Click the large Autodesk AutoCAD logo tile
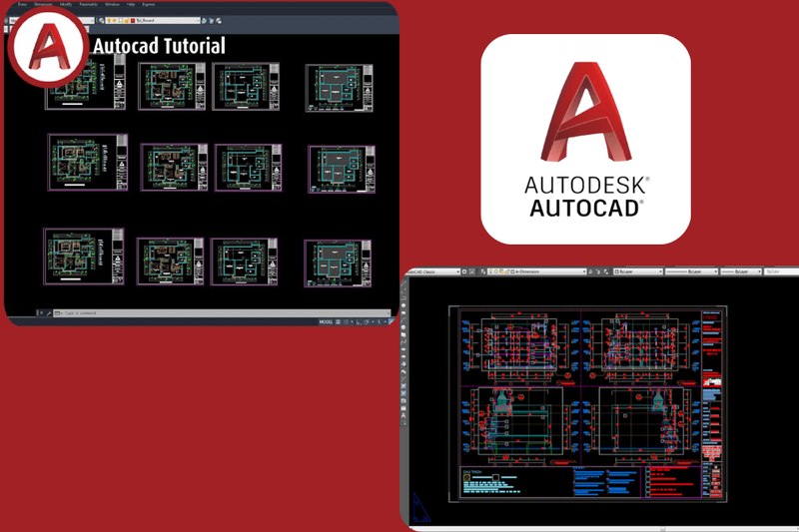The height and width of the screenshot is (532, 799). click(x=585, y=139)
